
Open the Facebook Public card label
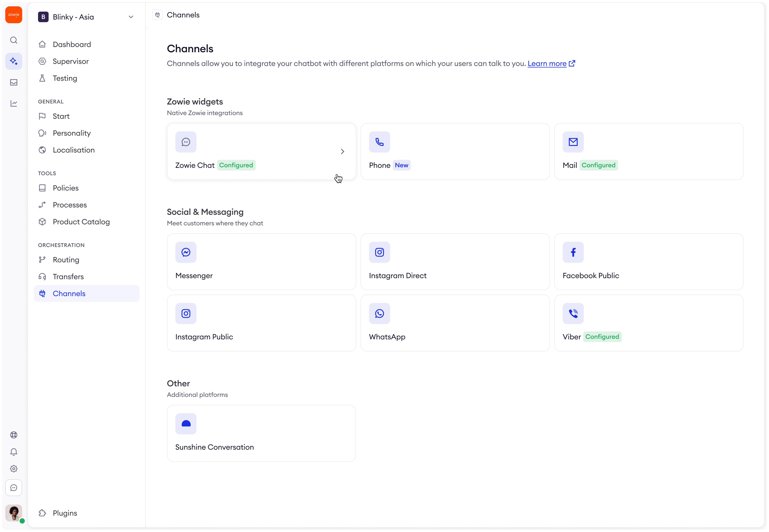point(591,276)
